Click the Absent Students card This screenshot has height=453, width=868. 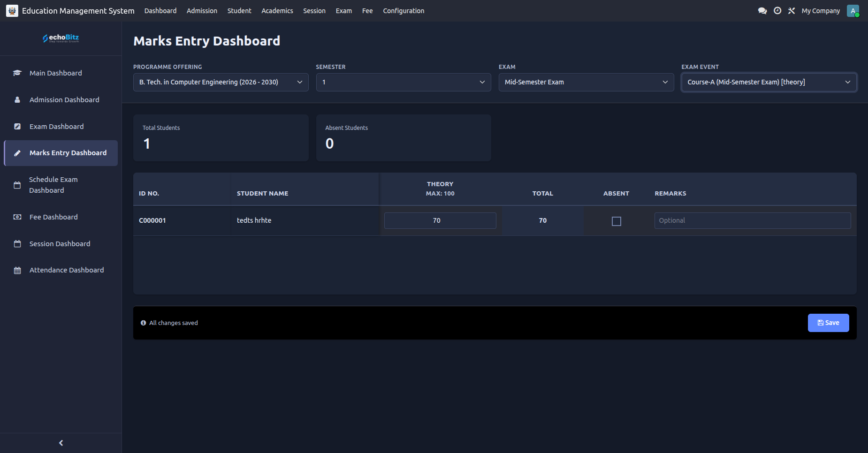click(x=404, y=138)
